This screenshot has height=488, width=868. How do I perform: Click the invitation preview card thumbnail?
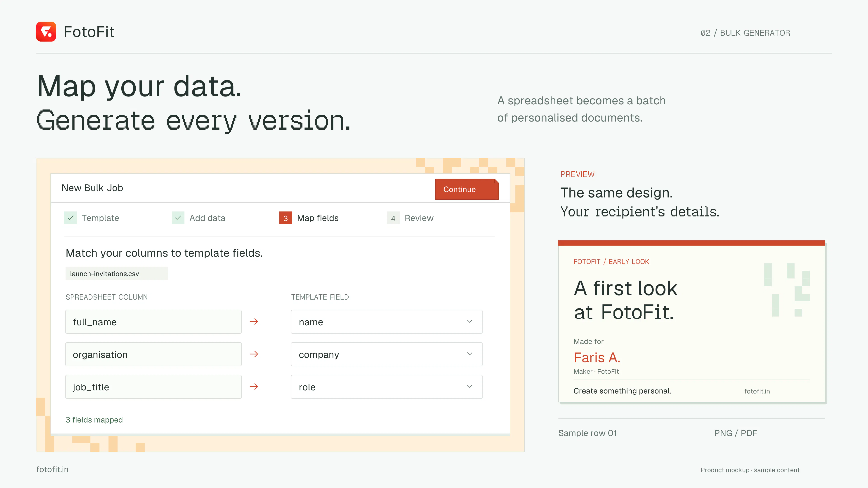(691, 321)
